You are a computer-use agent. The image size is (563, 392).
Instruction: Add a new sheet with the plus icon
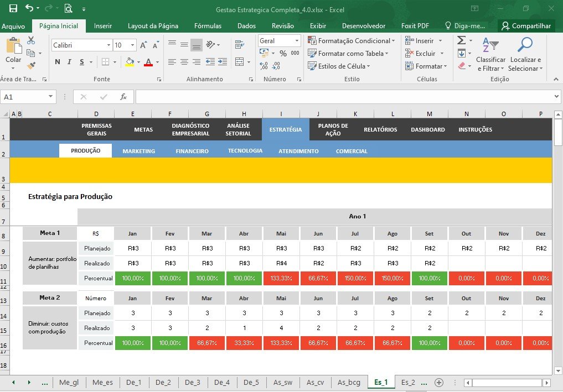point(439,383)
